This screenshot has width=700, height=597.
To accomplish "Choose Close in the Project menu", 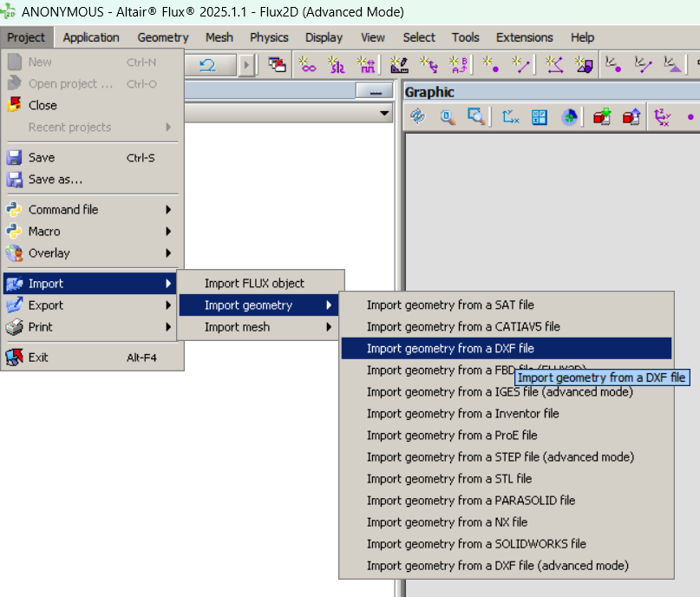I will (x=92, y=105).
